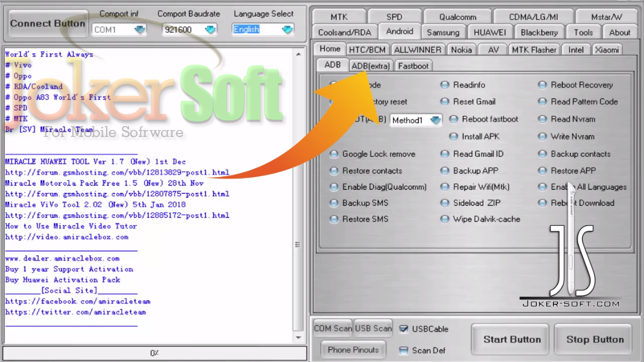Select the Intel sub-tab
The width and height of the screenshot is (644, 362).
pos(575,50)
